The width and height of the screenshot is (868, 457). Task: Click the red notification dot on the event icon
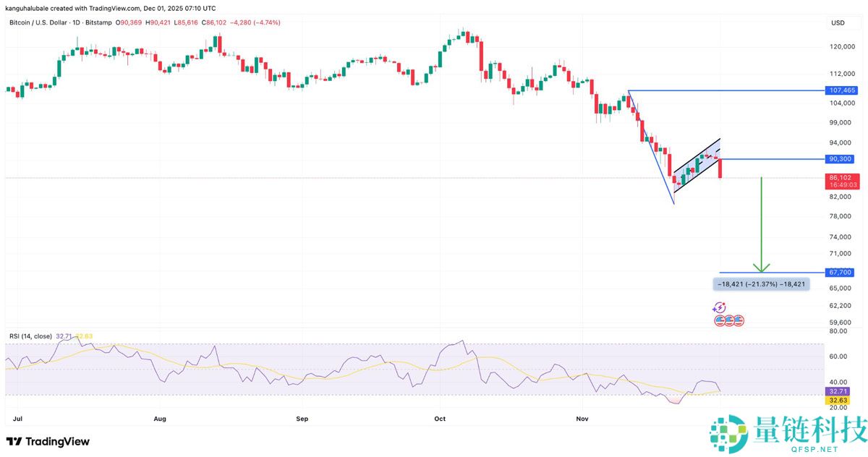click(x=723, y=304)
